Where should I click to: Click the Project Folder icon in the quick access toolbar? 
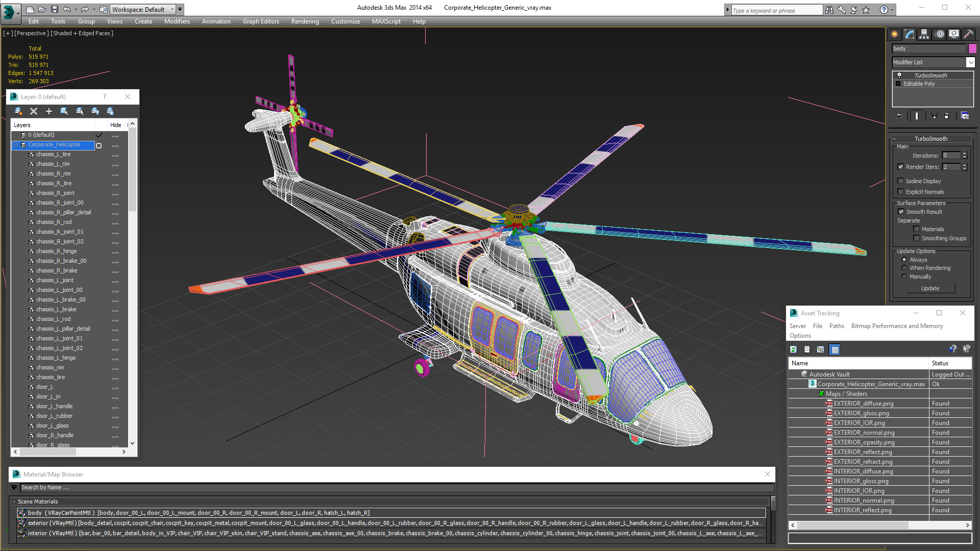[104, 9]
